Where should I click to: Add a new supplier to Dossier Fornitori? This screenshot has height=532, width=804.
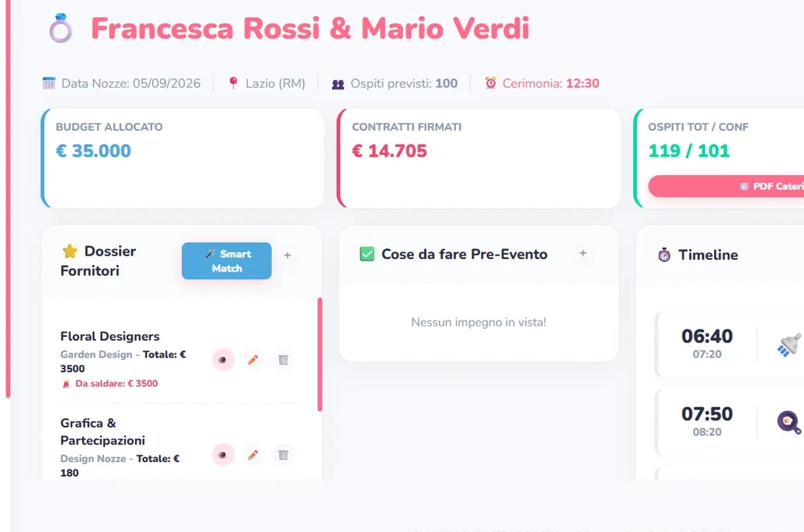[288, 255]
